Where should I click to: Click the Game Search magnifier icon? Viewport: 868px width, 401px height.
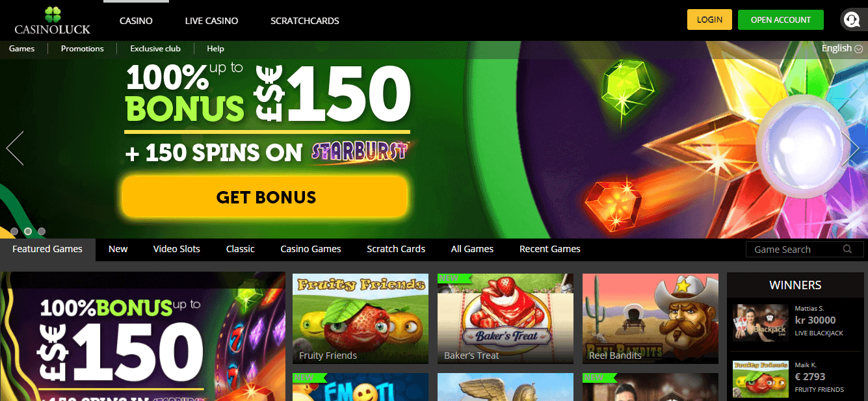[848, 250]
